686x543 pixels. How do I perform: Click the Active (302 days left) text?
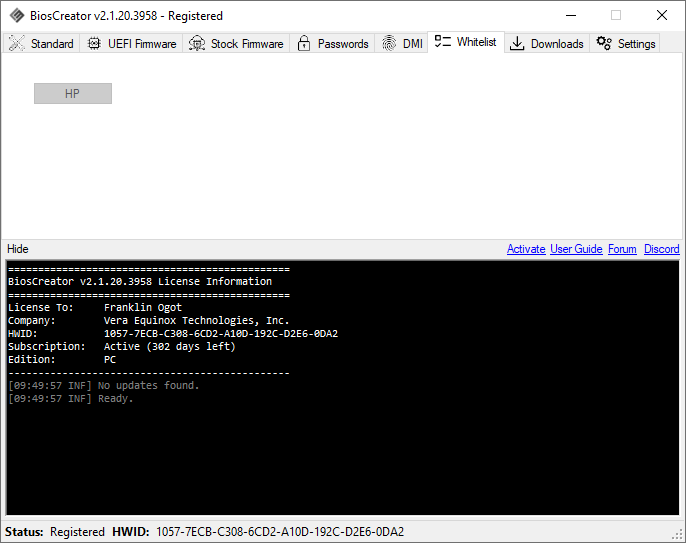coord(170,347)
